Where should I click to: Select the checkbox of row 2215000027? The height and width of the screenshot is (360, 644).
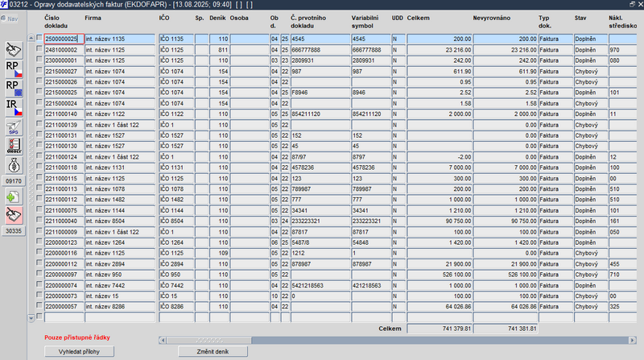(x=39, y=70)
